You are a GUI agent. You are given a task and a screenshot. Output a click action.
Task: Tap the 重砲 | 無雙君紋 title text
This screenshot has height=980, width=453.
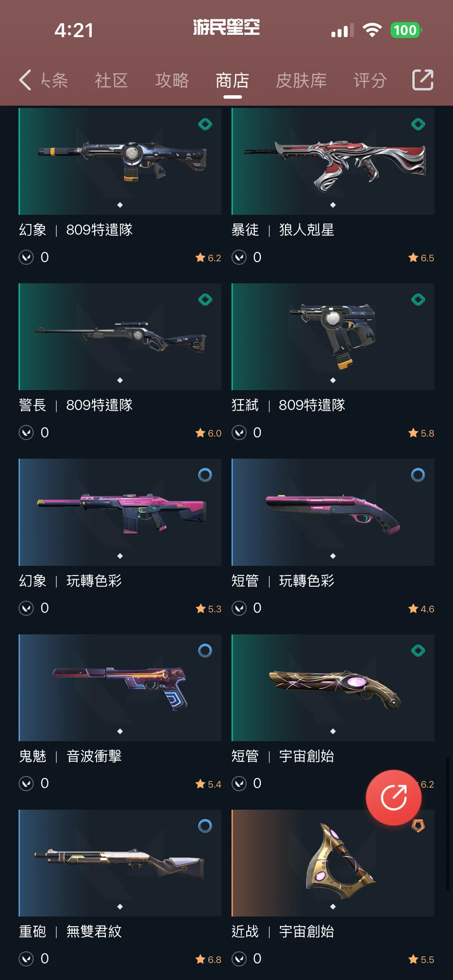click(x=70, y=931)
